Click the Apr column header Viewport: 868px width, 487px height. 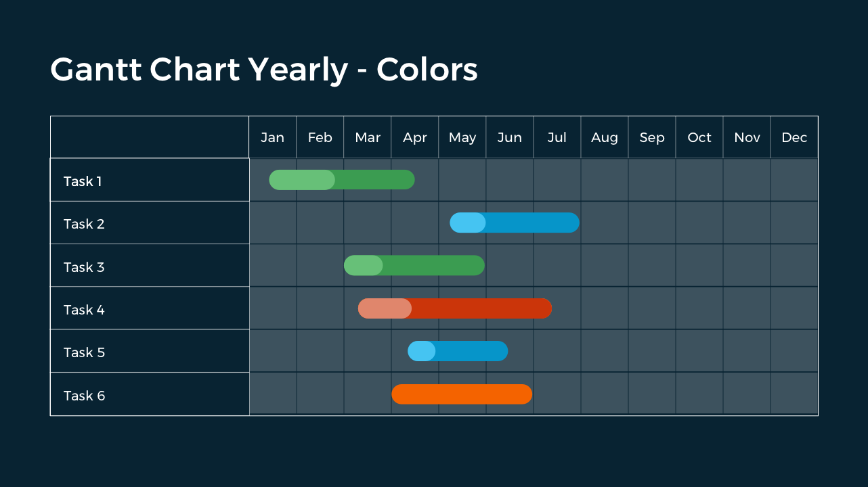(415, 137)
